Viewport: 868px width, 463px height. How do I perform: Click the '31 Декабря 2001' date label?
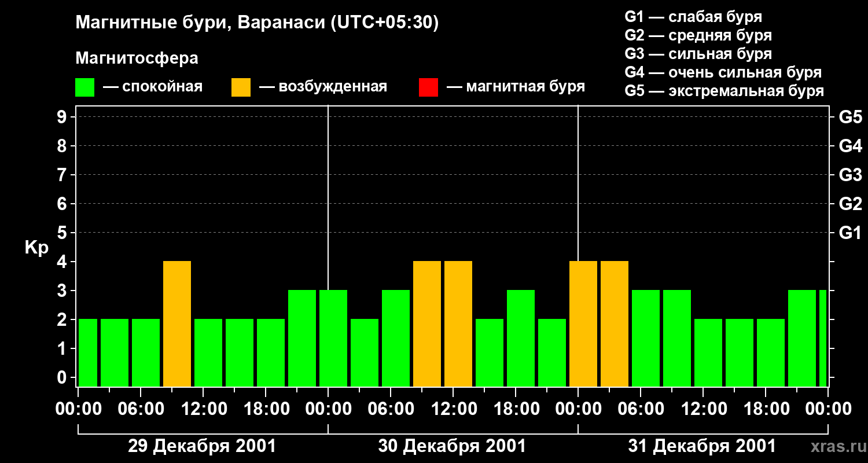702,446
